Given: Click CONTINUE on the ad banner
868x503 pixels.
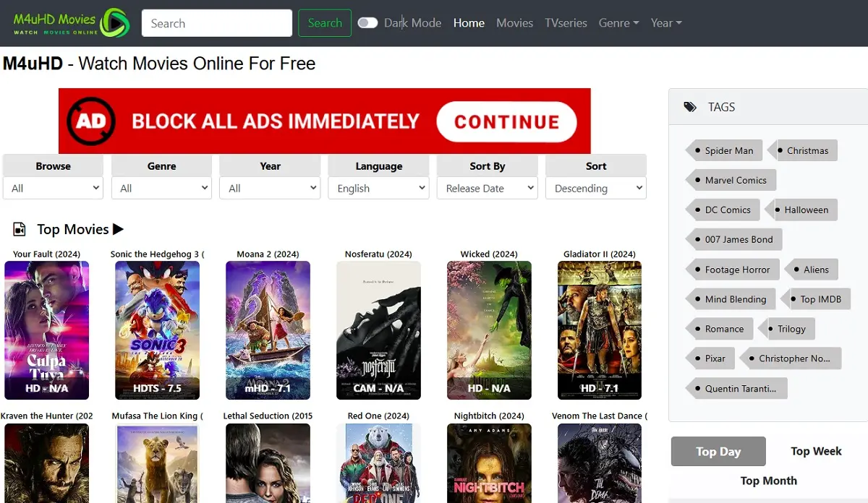Looking at the screenshot, I should (506, 121).
